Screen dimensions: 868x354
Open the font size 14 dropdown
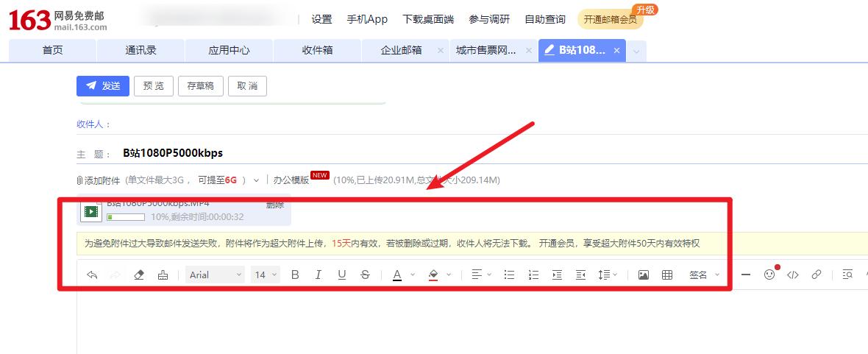point(266,275)
